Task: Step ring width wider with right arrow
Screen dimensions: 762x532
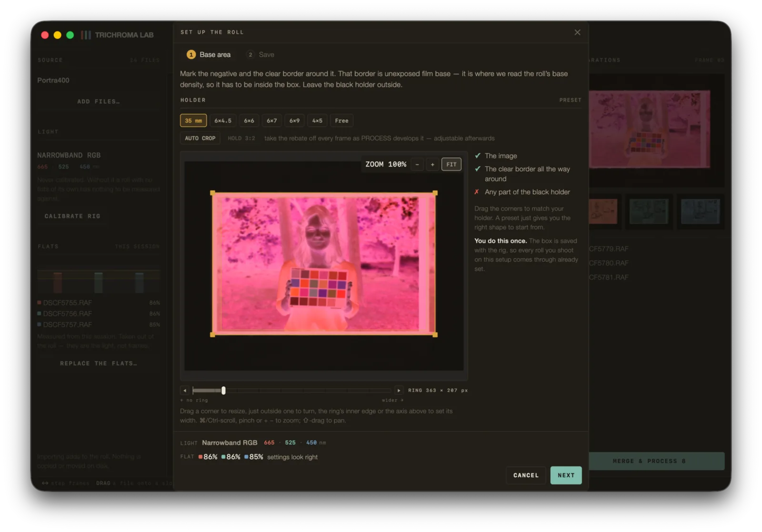Action: pyautogui.click(x=399, y=391)
